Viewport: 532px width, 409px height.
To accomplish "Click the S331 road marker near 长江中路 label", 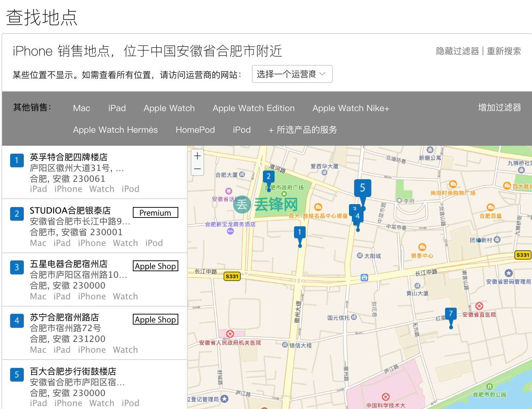I will point(232,276).
